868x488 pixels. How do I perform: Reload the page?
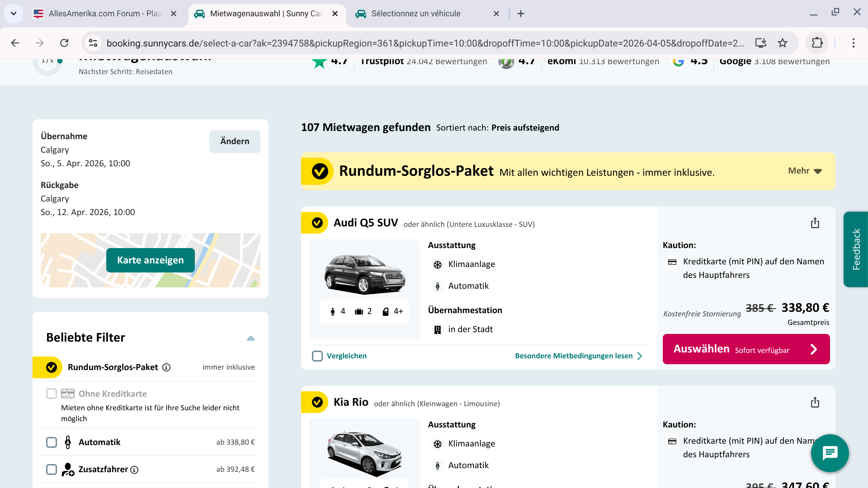(x=64, y=43)
